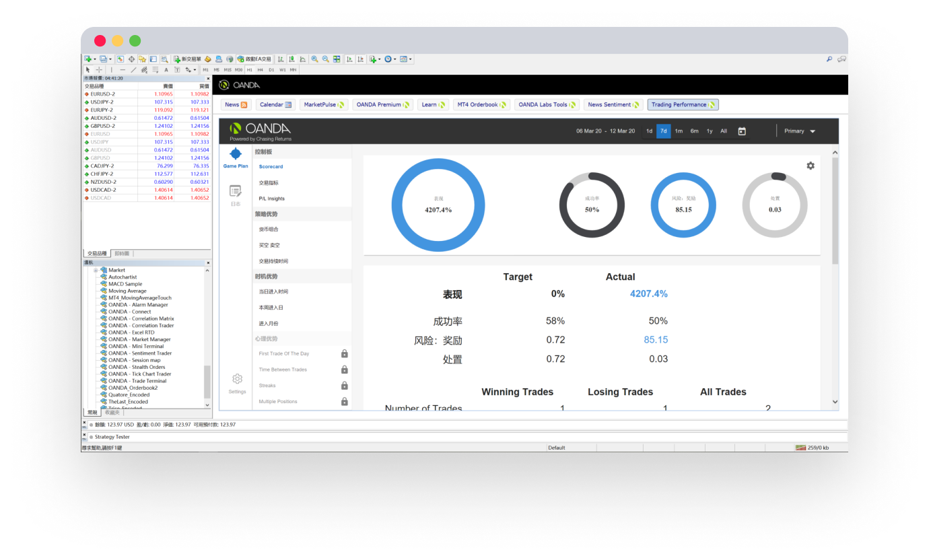The height and width of the screenshot is (560, 929).
Task: Open the calendar date picker icon
Action: (x=742, y=131)
